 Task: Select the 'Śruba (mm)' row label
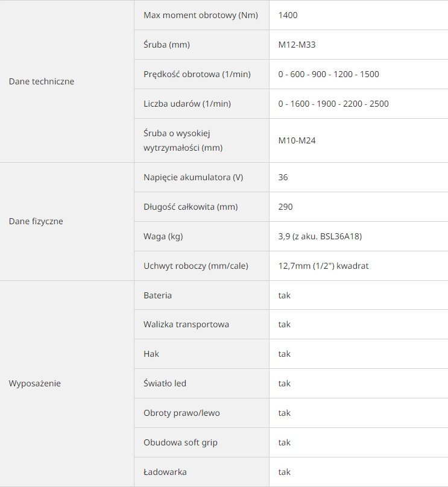click(167, 45)
